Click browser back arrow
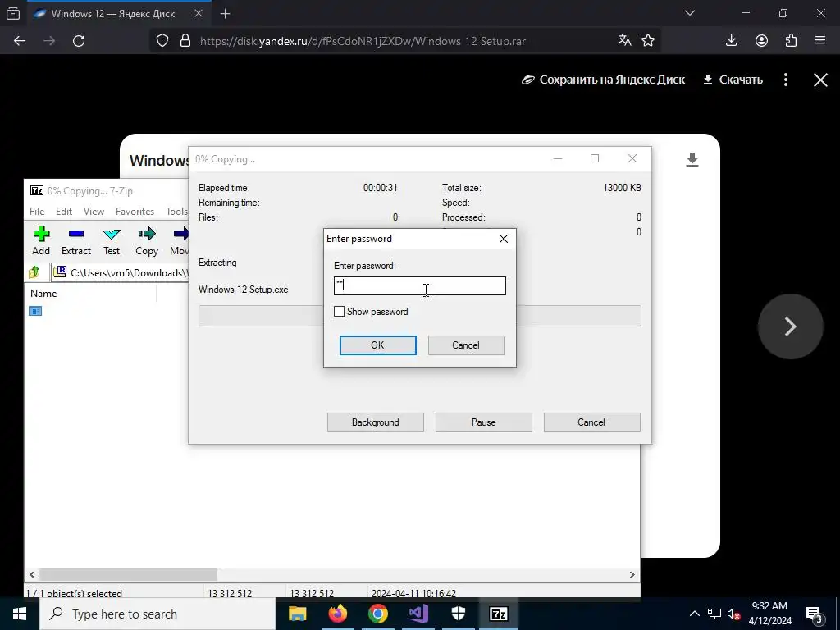 pyautogui.click(x=20, y=41)
